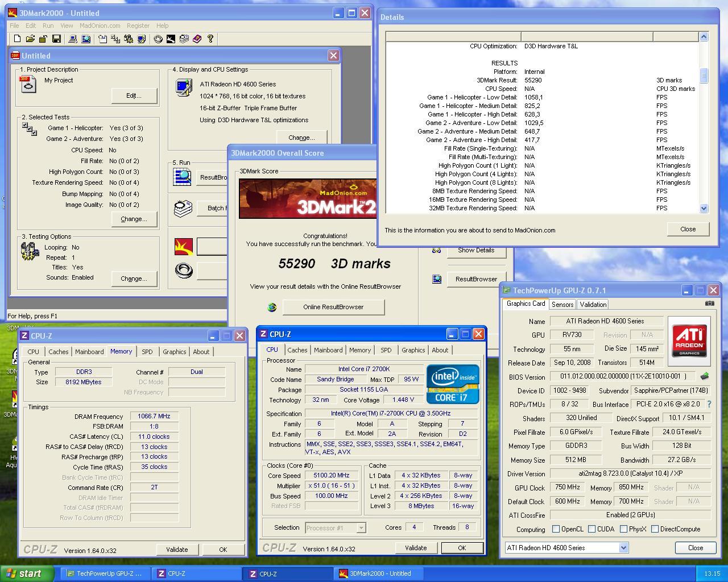Click Validate in the left CPU-Z window
728x582 pixels.
(x=177, y=550)
